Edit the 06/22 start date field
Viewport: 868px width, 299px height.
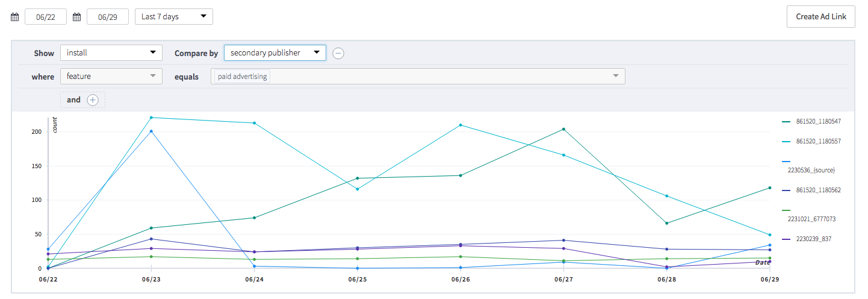(x=46, y=17)
